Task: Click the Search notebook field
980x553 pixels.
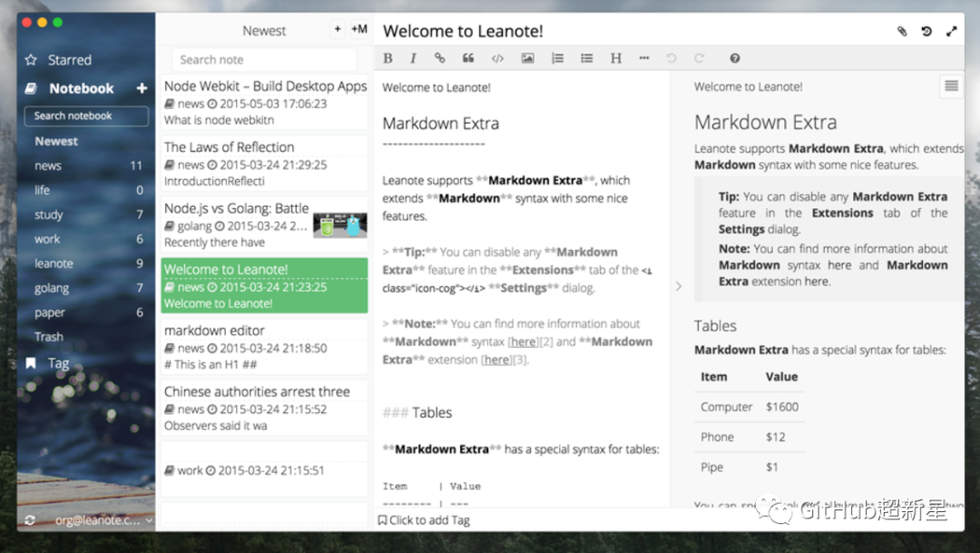Action: point(86,115)
